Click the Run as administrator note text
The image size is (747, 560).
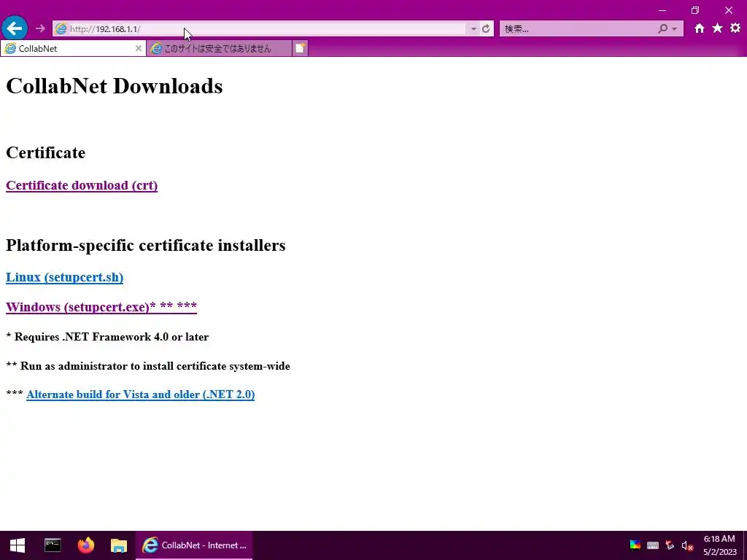(148, 366)
